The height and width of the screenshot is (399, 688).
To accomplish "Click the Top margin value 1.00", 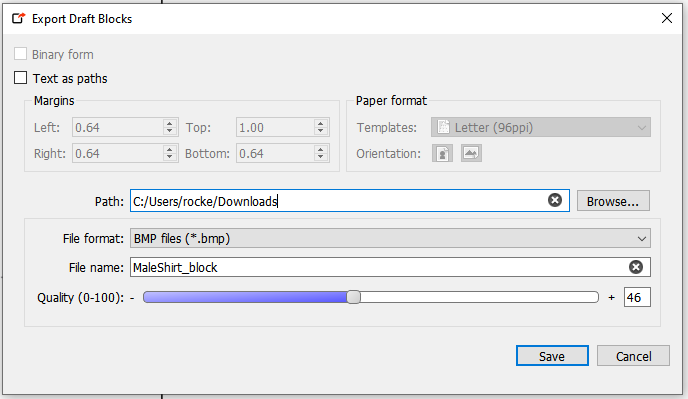I will click(x=251, y=127).
